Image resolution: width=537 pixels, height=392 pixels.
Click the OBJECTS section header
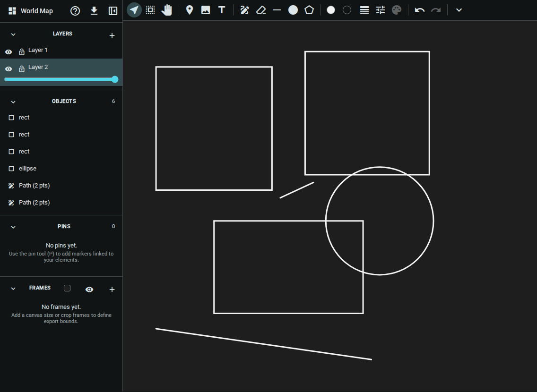(64, 101)
